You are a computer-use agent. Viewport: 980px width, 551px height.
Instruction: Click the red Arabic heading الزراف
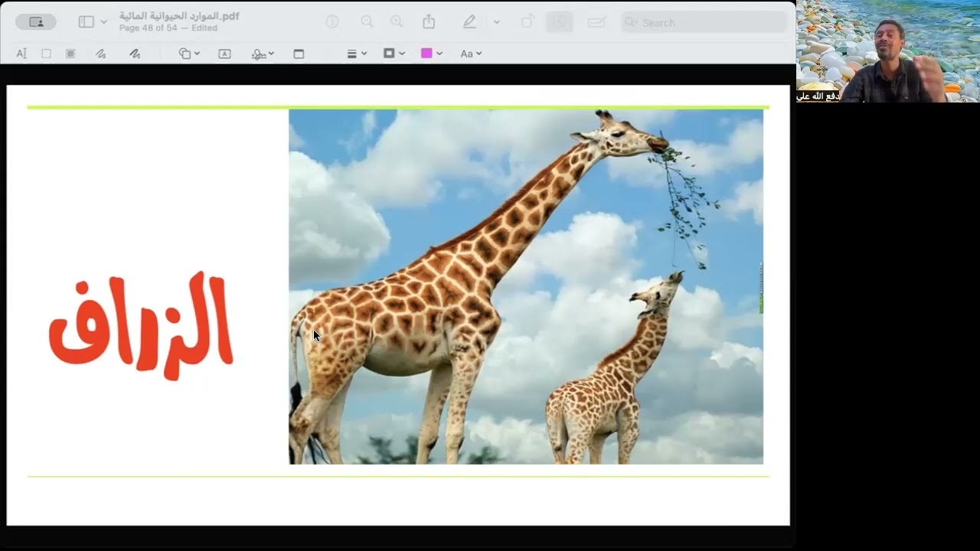[x=141, y=326]
